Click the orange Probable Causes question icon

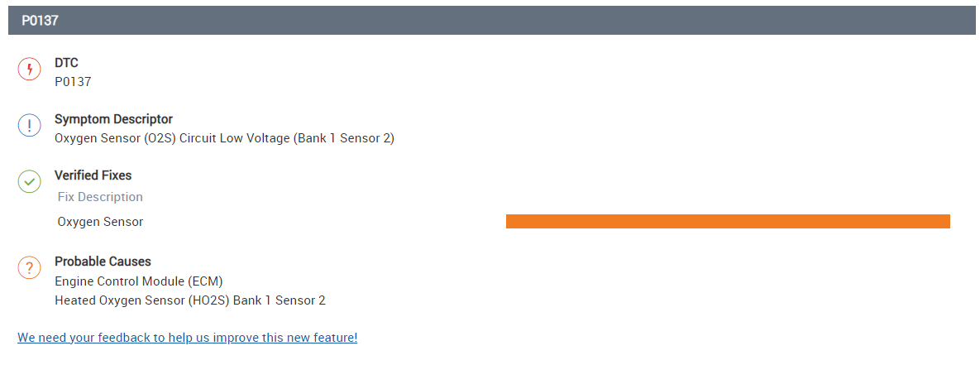click(29, 267)
